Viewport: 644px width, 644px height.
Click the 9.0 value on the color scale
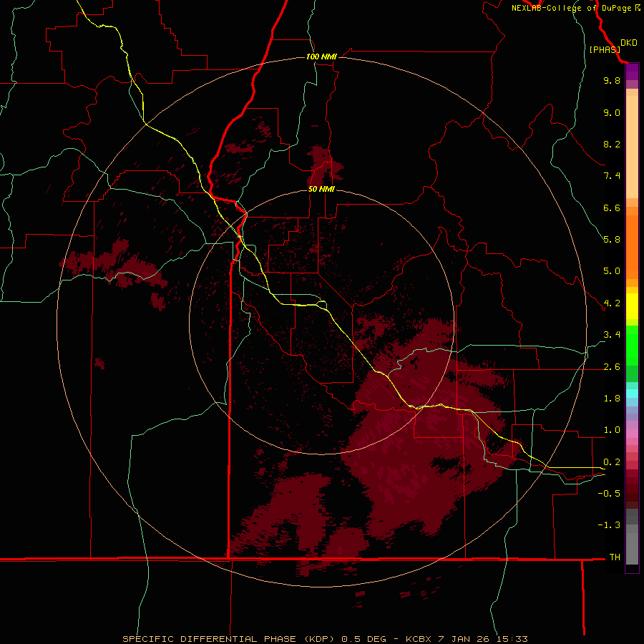612,112
